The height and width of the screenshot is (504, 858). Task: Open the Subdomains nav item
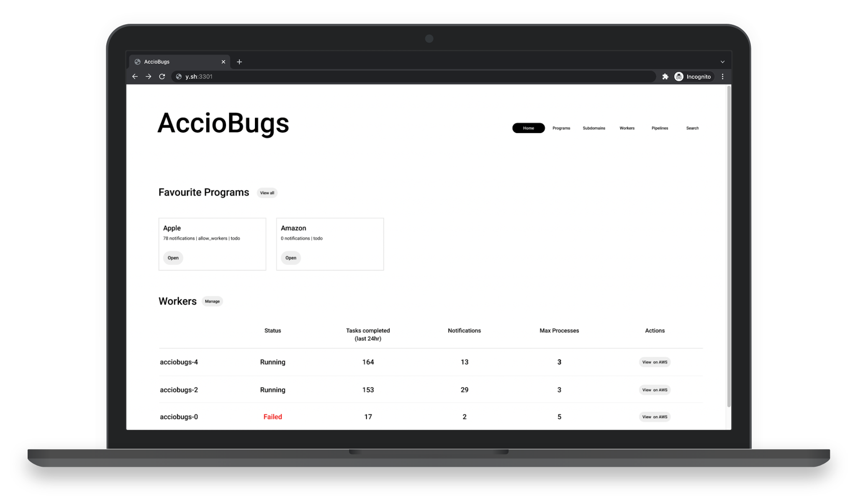coord(593,128)
